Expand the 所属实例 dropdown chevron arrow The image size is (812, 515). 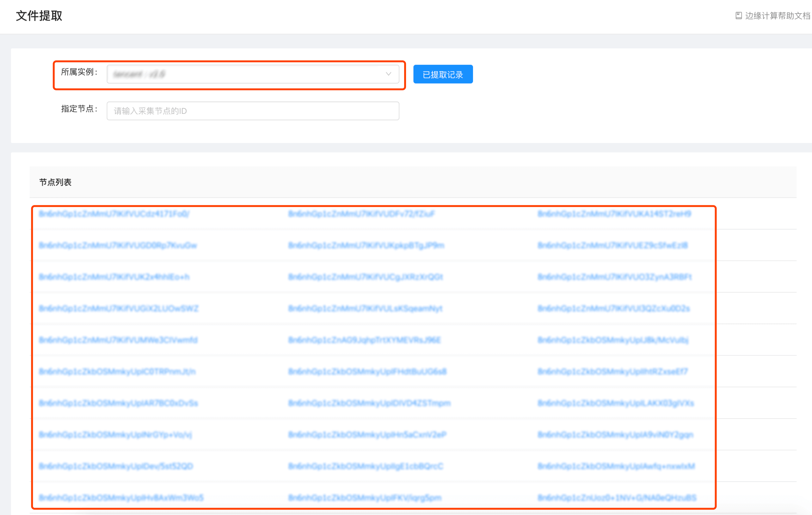[x=388, y=74]
